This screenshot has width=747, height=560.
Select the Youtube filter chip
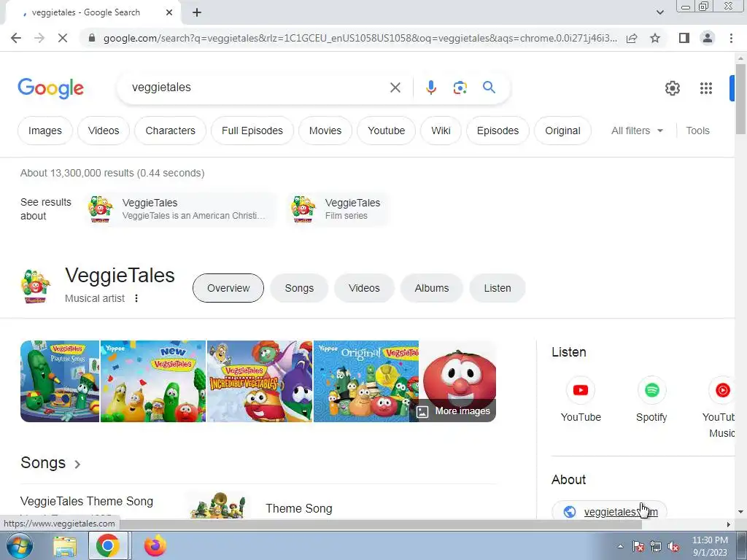[x=386, y=131]
